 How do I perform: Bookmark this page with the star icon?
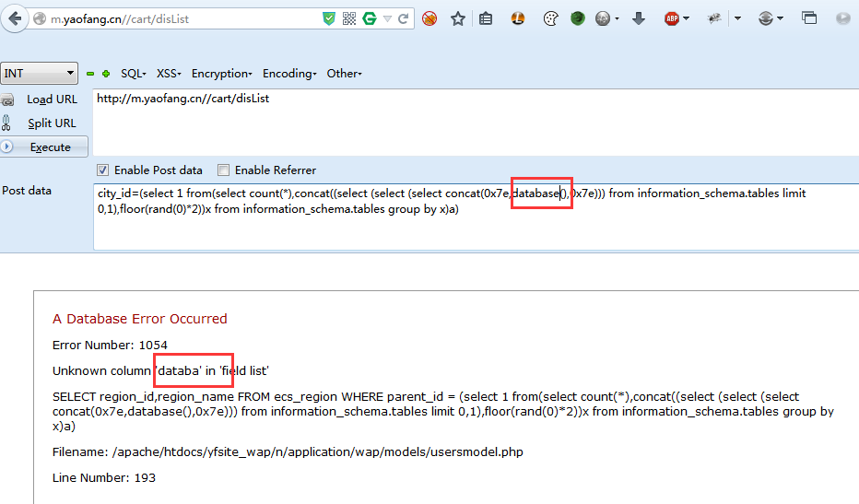[x=458, y=19]
